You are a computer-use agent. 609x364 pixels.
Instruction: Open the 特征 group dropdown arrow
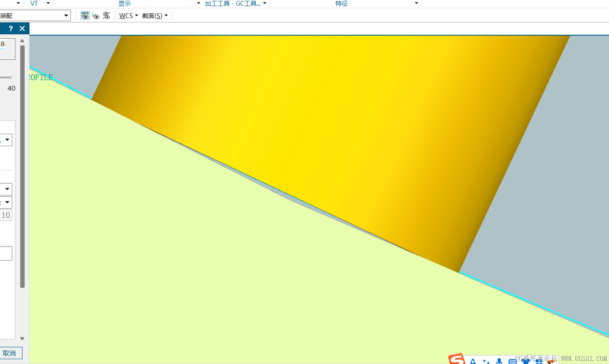[416, 4]
